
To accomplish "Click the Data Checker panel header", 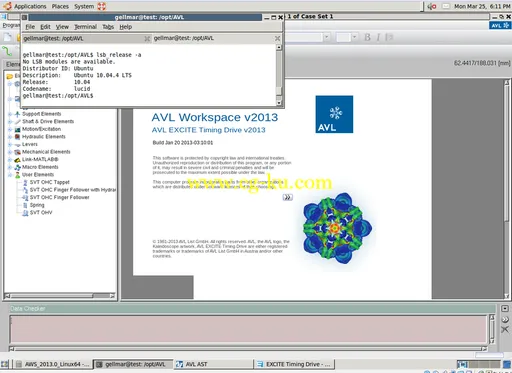I will [x=252, y=309].
